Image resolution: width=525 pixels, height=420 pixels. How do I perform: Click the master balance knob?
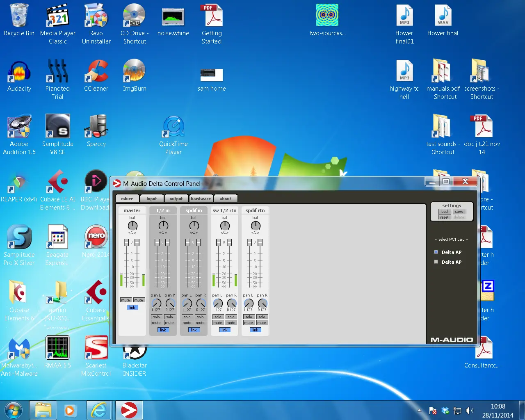(132, 226)
